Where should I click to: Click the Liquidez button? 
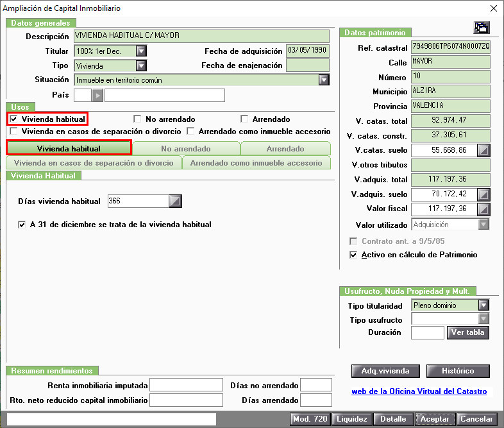[352, 419]
